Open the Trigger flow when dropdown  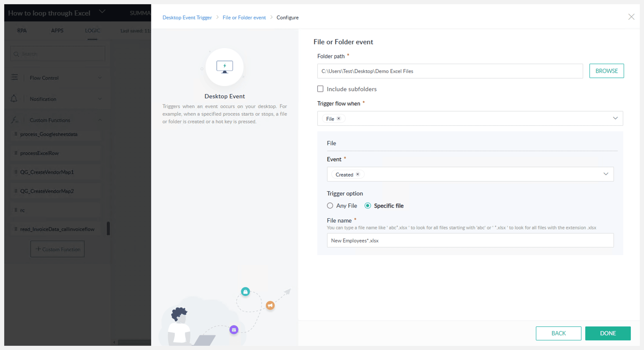tap(615, 118)
